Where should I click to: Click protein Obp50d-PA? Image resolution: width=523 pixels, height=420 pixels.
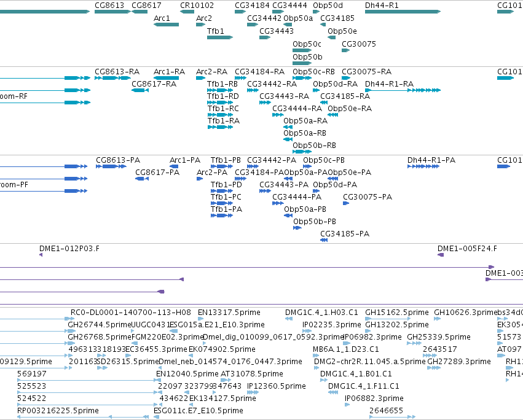point(335,185)
